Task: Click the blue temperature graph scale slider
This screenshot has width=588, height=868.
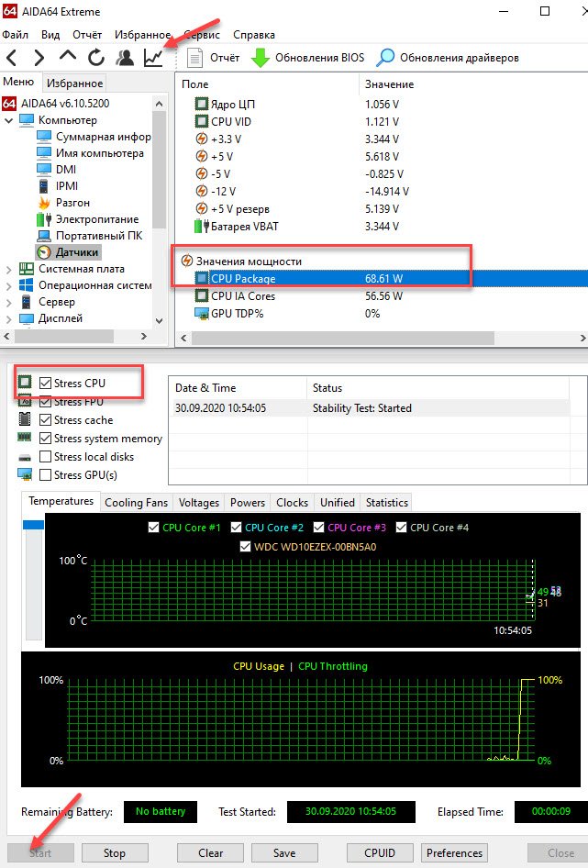Action: 33,524
